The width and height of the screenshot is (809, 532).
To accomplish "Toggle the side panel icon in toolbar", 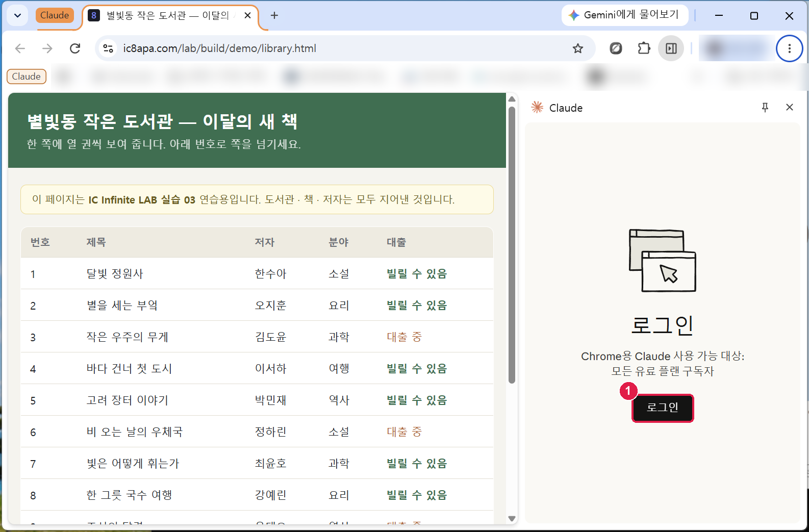I will (x=671, y=48).
